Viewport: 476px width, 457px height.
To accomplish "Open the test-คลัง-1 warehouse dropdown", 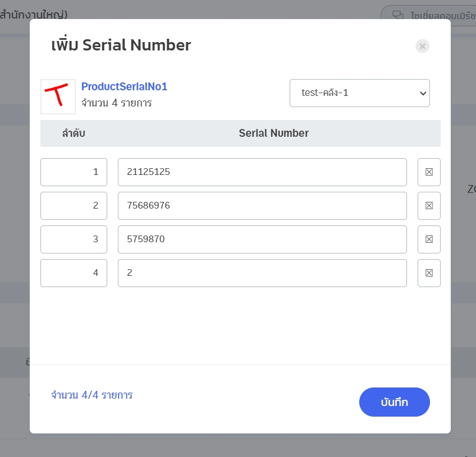I will (x=359, y=93).
